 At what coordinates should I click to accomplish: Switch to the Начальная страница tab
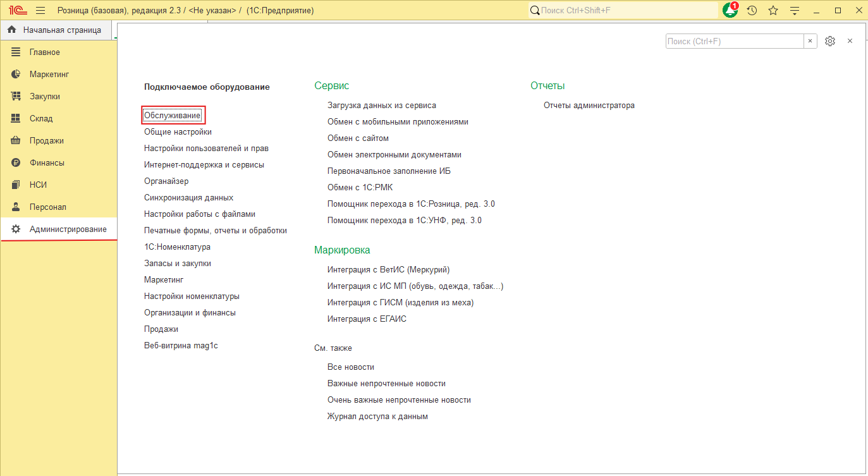point(56,30)
